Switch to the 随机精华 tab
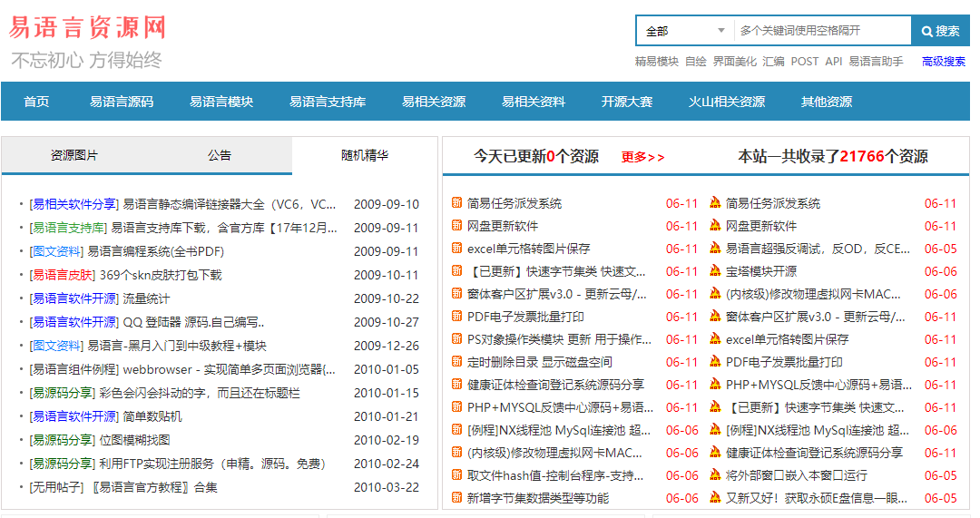 (365, 155)
